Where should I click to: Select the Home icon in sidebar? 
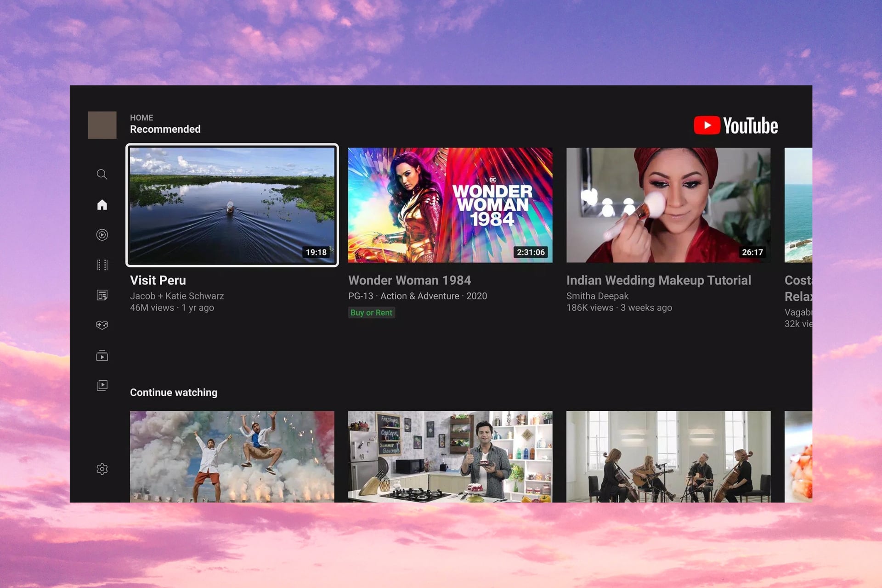[x=102, y=204]
